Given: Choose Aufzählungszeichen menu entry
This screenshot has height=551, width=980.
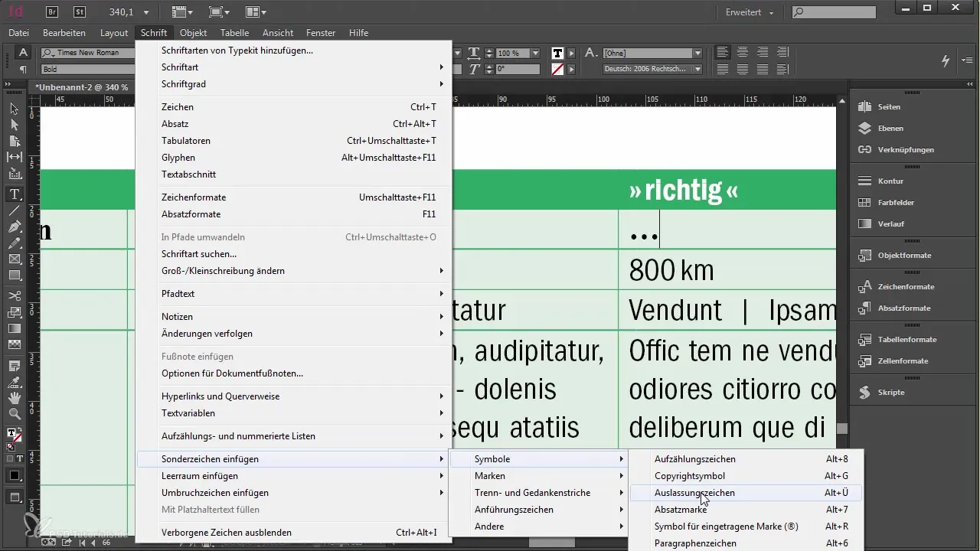Looking at the screenshot, I should pos(745,459).
